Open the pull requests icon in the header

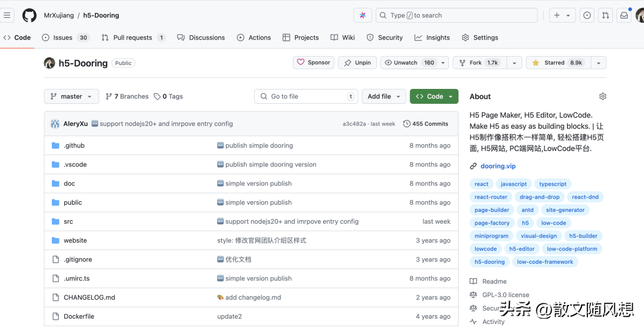coord(605,15)
